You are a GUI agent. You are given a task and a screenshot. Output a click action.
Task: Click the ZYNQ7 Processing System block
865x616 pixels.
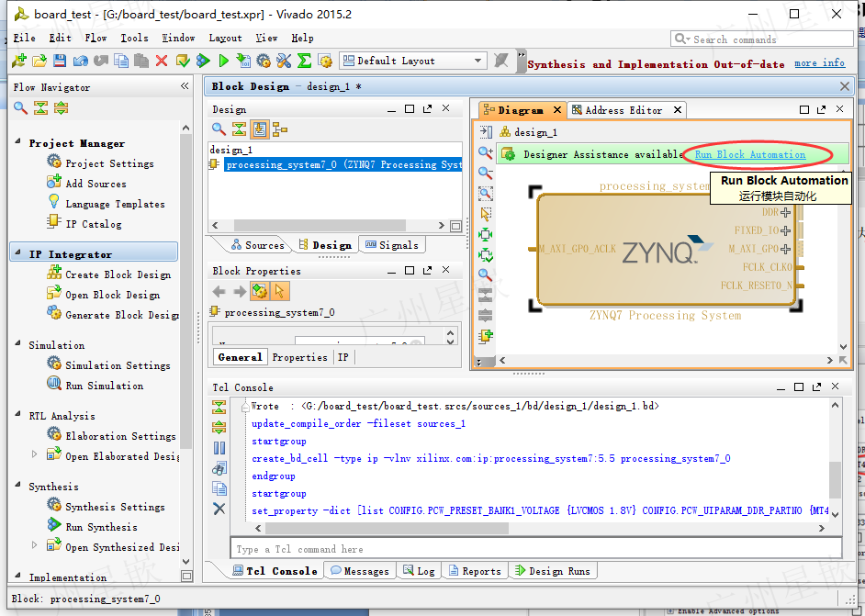666,250
